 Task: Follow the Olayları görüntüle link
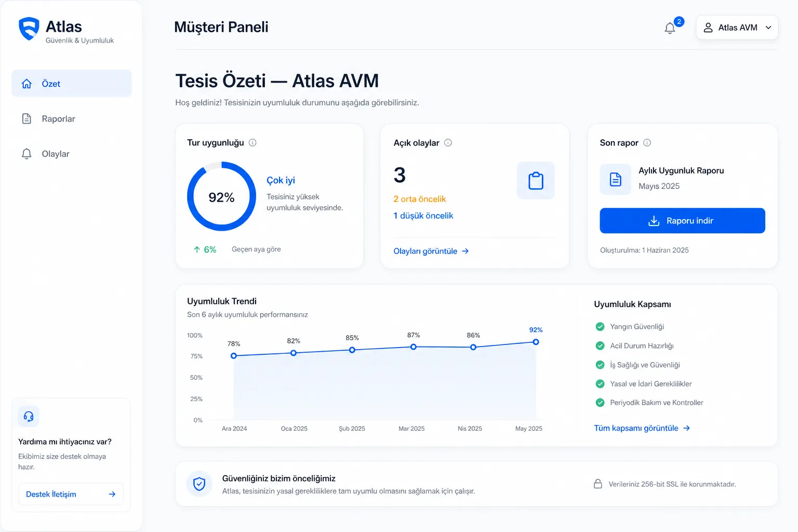coord(431,251)
